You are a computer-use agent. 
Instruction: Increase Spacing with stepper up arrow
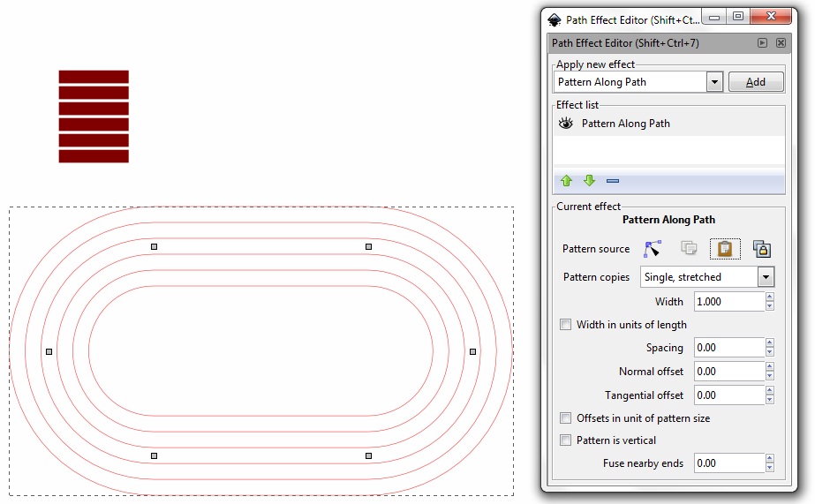(x=770, y=342)
